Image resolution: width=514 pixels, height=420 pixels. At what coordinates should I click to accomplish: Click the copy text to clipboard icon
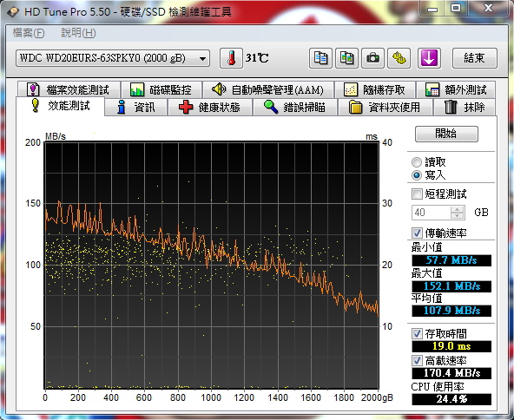click(x=320, y=58)
